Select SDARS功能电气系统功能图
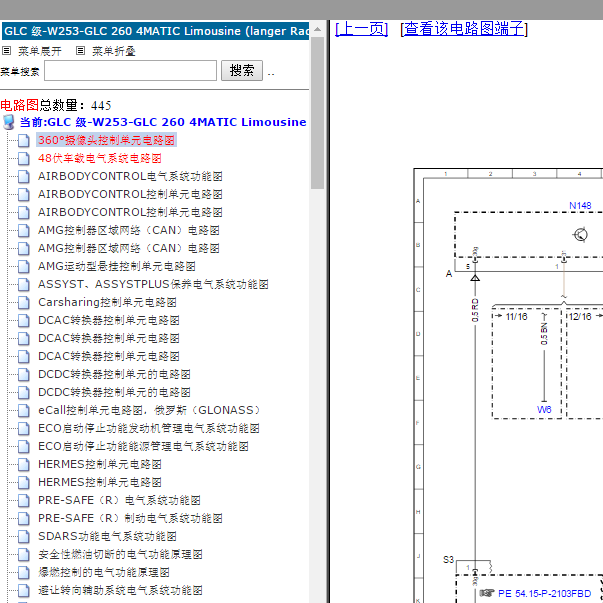 click(107, 536)
